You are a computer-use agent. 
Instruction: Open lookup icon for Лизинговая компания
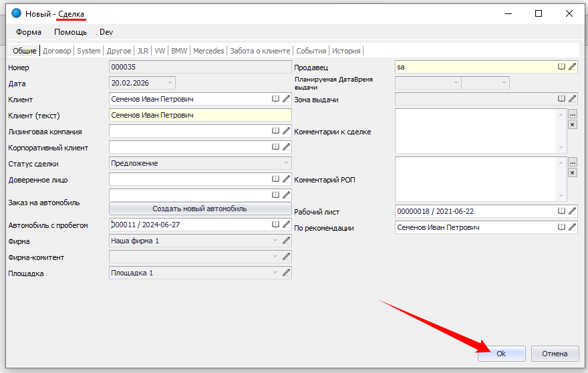275,131
